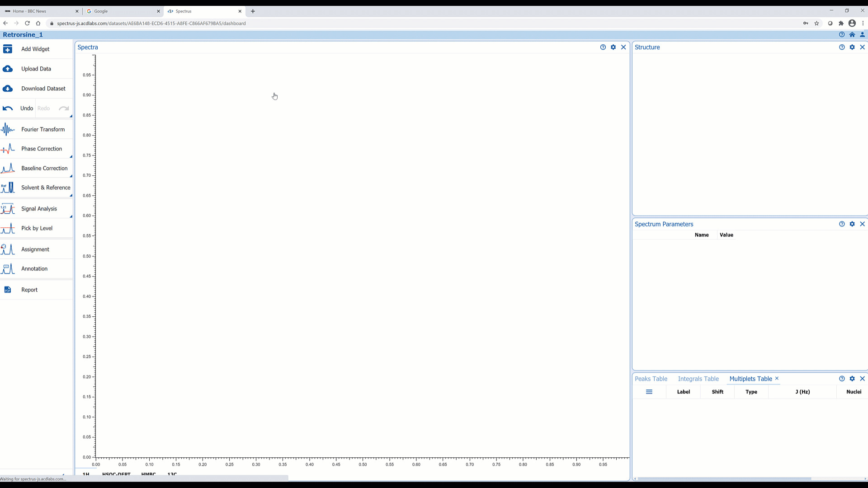The height and width of the screenshot is (488, 868).
Task: Click the Signal Analysis tool icon
Action: (x=8, y=208)
